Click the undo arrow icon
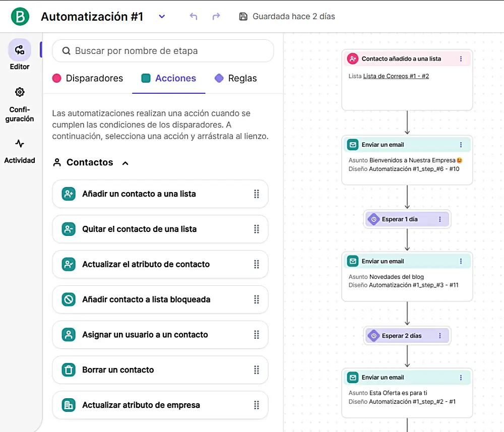Viewport: 504px width, 432px height. (x=193, y=16)
